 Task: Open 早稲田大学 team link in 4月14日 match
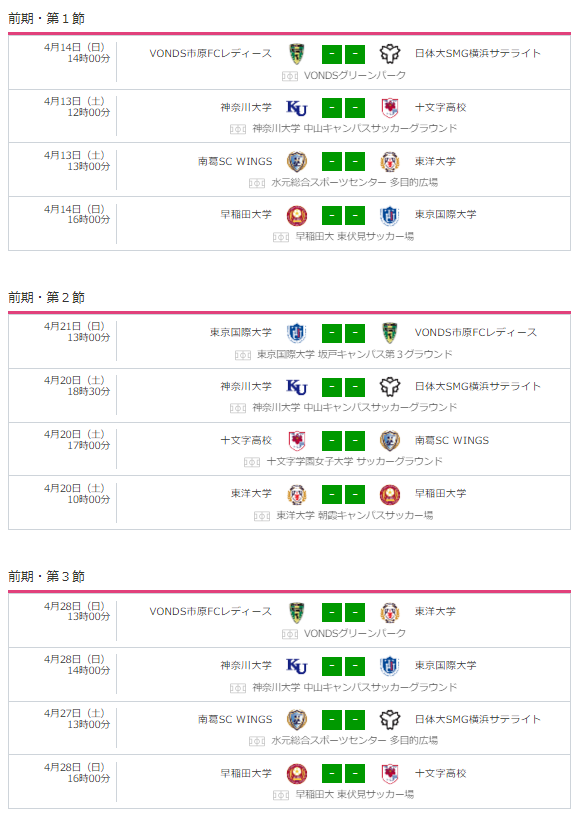click(246, 215)
